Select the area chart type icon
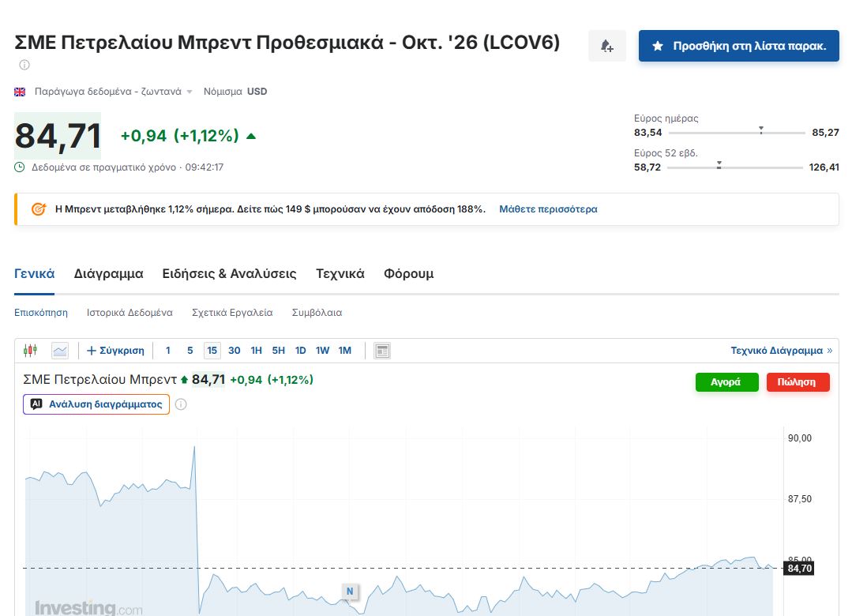 [x=60, y=351]
